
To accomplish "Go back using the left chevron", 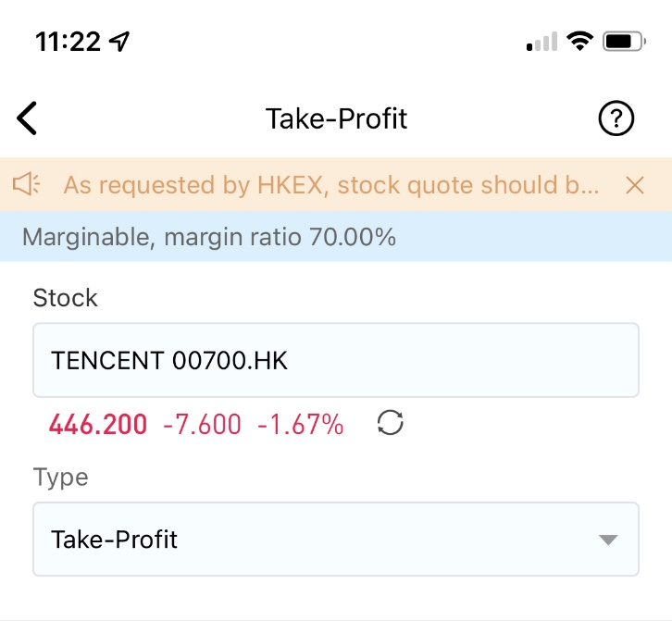I will coord(27,118).
